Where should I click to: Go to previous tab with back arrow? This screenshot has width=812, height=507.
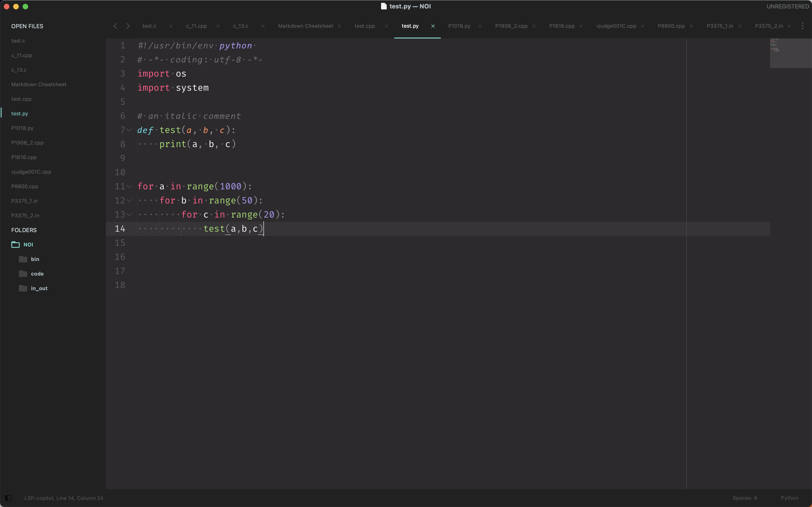point(115,26)
